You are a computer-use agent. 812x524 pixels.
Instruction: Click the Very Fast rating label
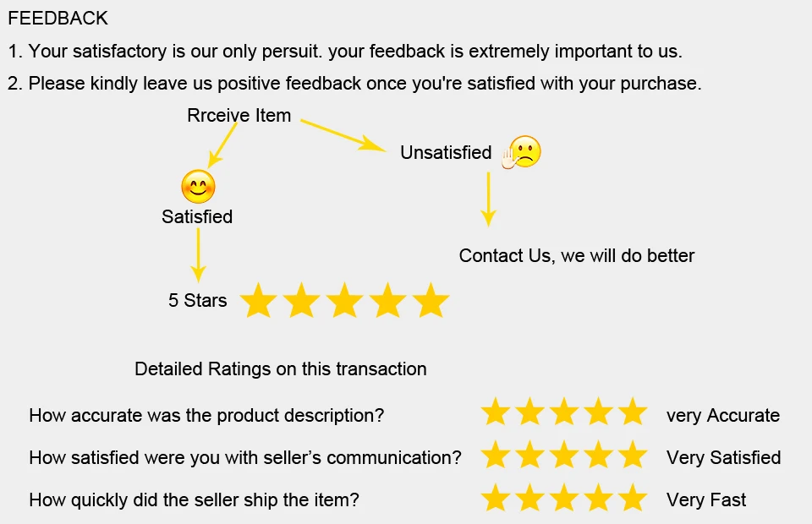tap(705, 499)
